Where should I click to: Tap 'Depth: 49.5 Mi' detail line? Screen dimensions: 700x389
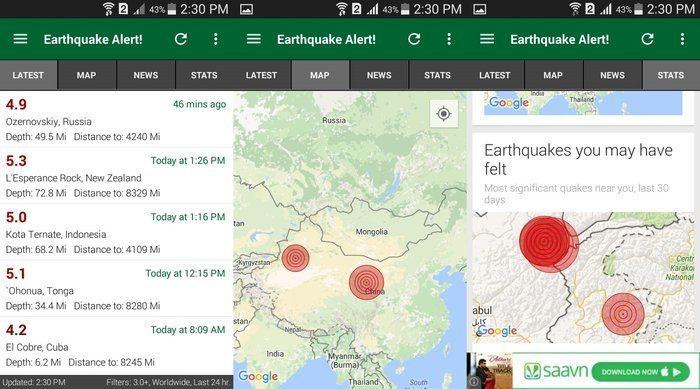point(36,137)
